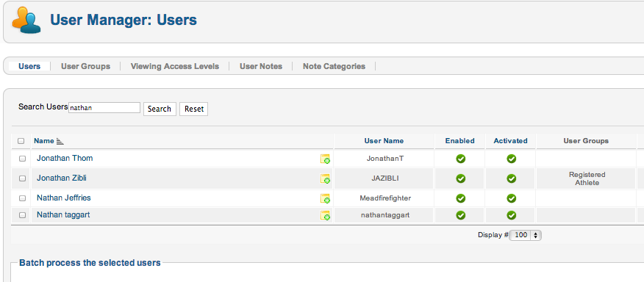Add note icon for Jonathan Zibli

pyautogui.click(x=325, y=178)
